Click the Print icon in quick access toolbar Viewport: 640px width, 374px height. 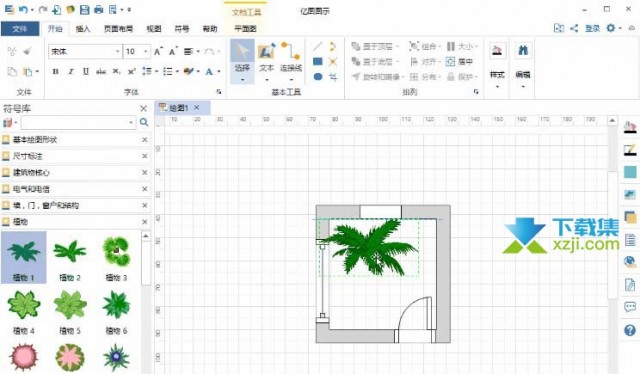click(98, 9)
